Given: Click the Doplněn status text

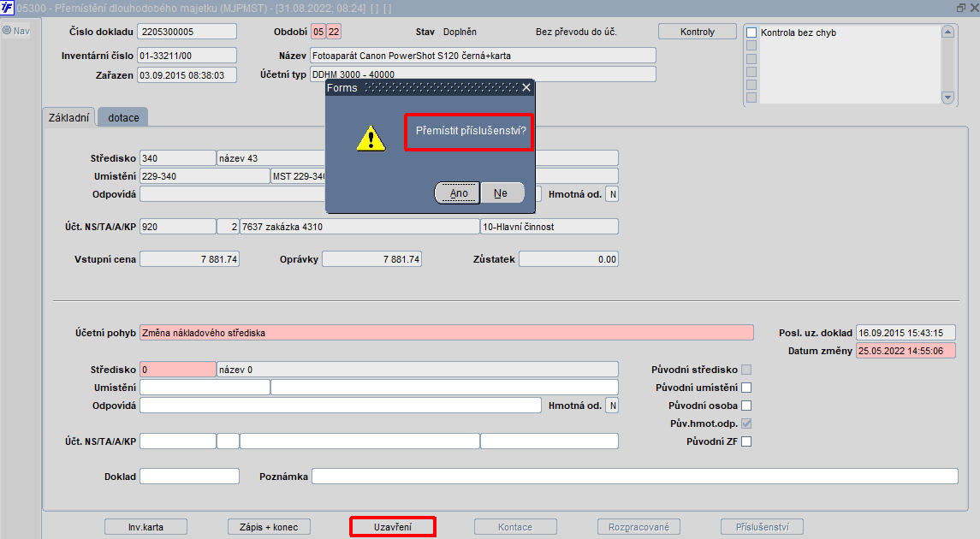Looking at the screenshot, I should 460,32.
